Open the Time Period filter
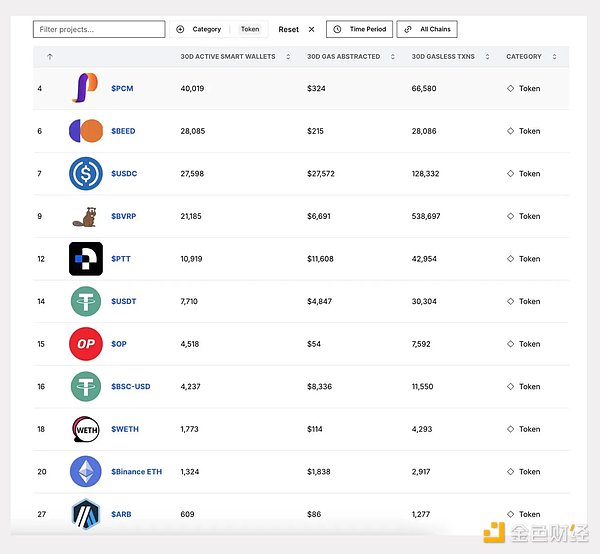600x554 pixels. click(359, 30)
